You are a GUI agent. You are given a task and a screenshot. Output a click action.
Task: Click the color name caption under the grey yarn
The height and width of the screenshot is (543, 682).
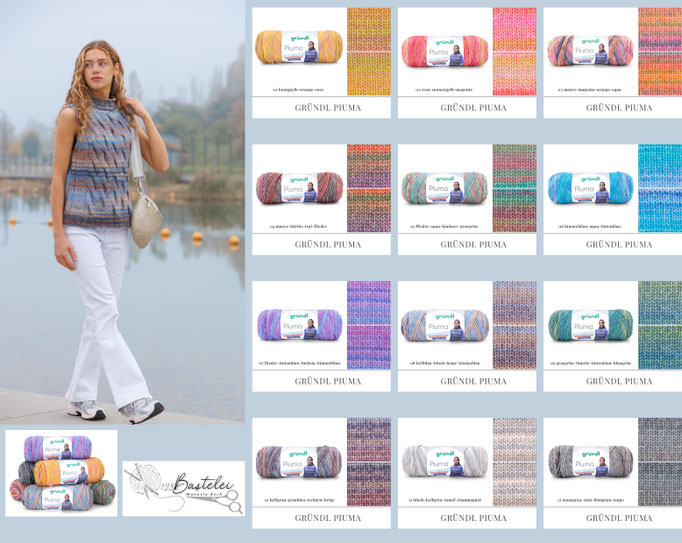pyautogui.click(x=590, y=500)
